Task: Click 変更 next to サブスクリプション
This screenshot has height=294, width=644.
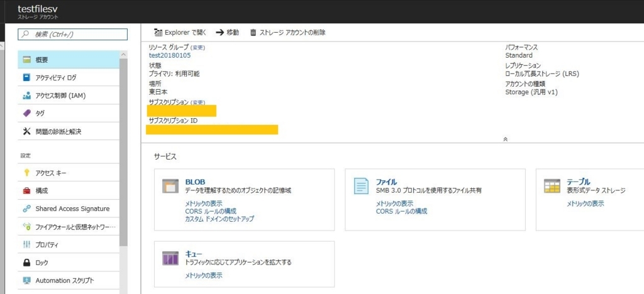Action: pos(197,102)
